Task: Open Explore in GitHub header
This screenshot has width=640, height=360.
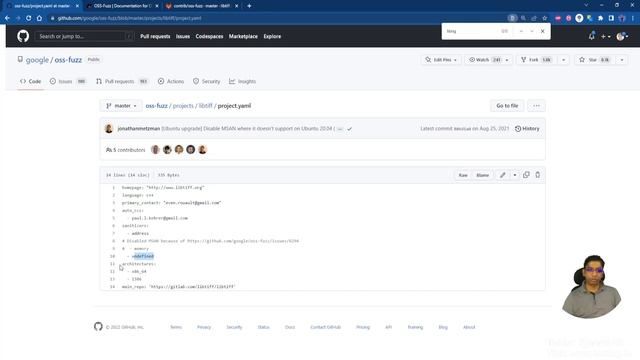Action: (x=272, y=36)
